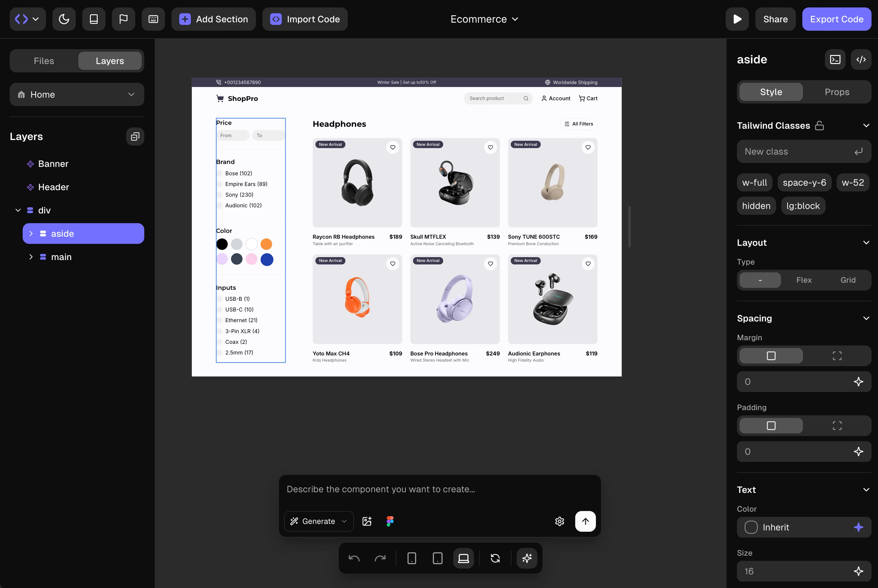This screenshot has height=588, width=878.
Task: Favorite the Bose Pro Headphones heart
Action: point(490,264)
